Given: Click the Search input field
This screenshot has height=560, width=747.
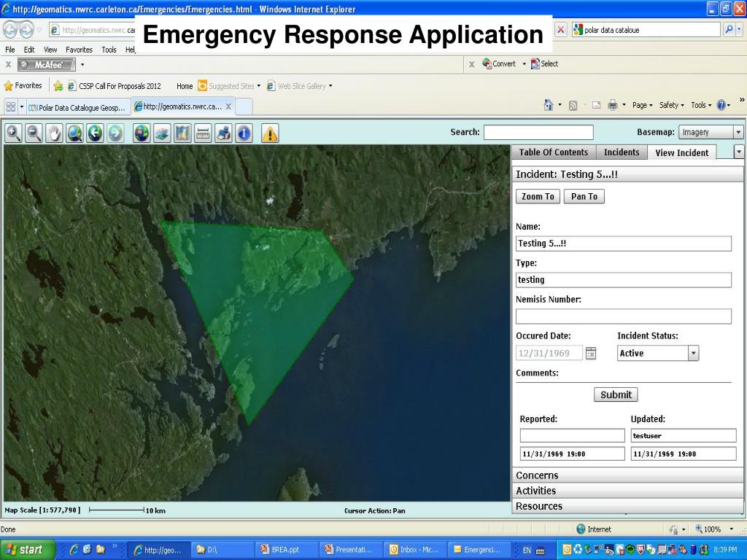Looking at the screenshot, I should coord(538,133).
